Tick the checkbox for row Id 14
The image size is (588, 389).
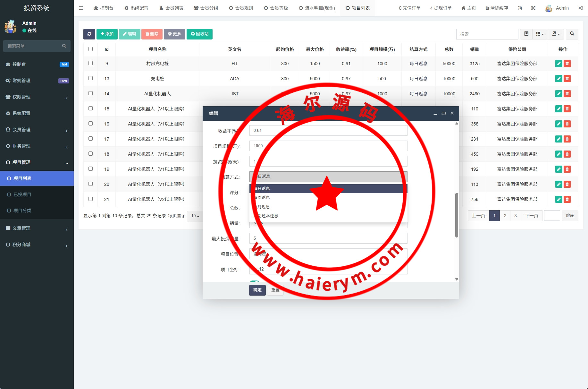pyautogui.click(x=90, y=93)
